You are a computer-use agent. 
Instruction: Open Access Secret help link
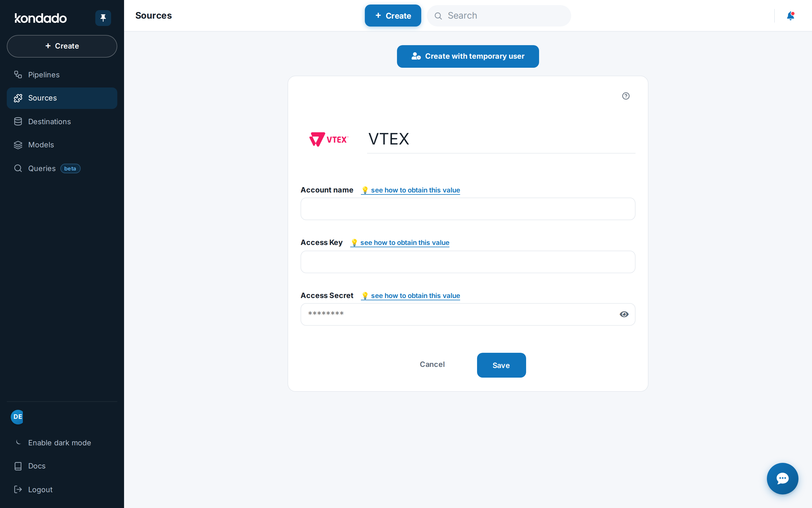(x=410, y=296)
